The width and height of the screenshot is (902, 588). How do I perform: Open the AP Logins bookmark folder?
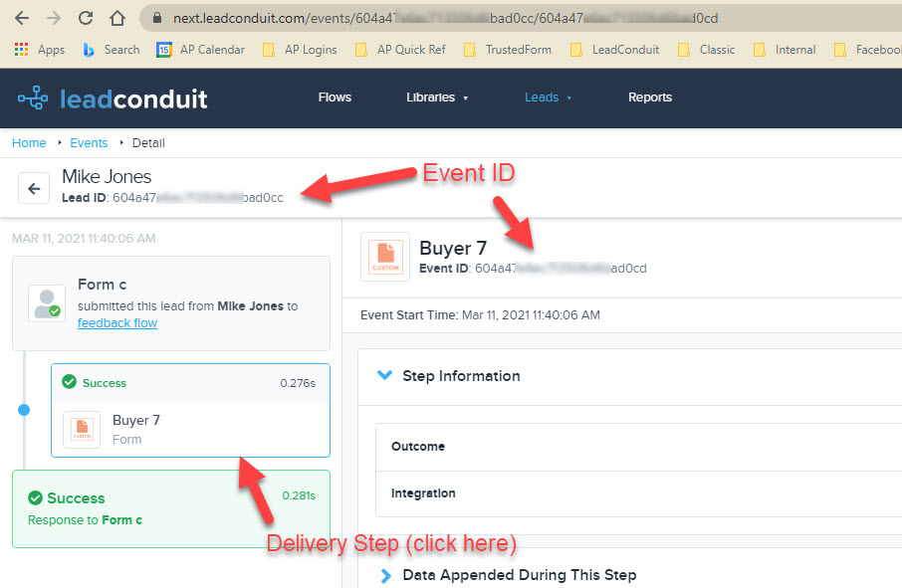(x=300, y=50)
